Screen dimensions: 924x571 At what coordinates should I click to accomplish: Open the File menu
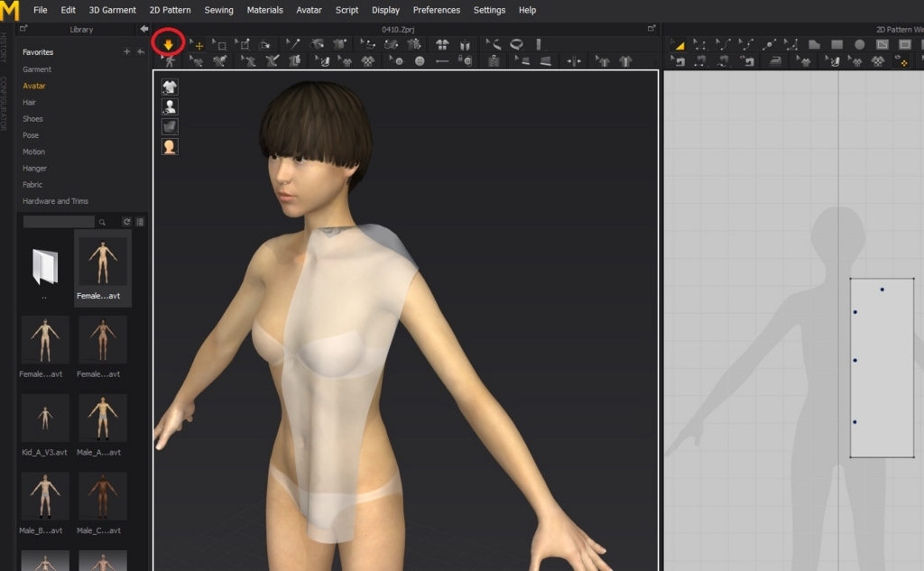tap(41, 10)
